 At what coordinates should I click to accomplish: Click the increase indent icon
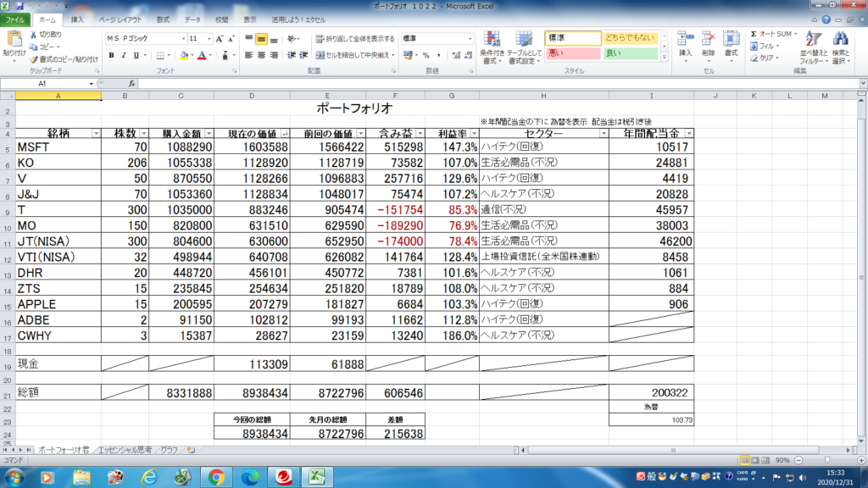(x=303, y=55)
